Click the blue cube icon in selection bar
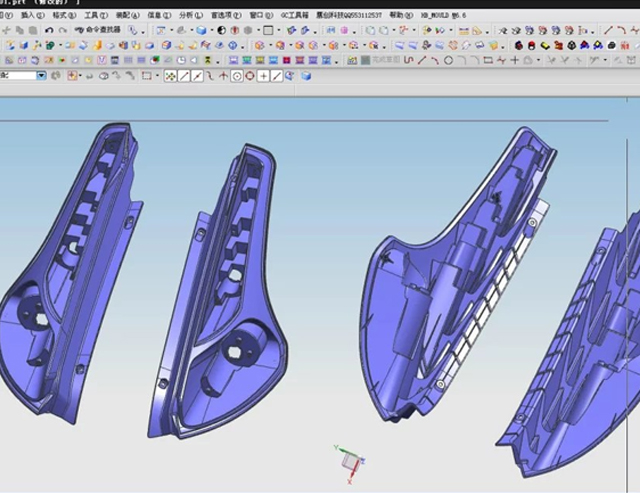 (x=307, y=76)
